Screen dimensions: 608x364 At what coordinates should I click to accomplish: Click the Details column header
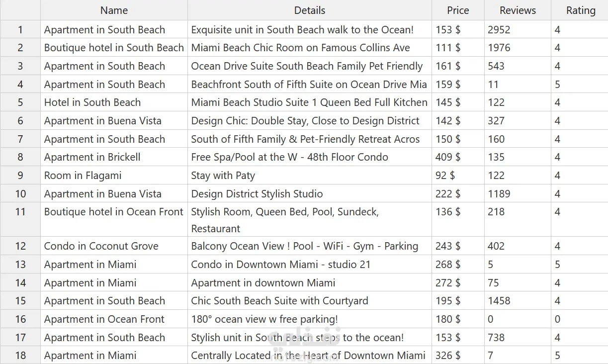tap(309, 10)
